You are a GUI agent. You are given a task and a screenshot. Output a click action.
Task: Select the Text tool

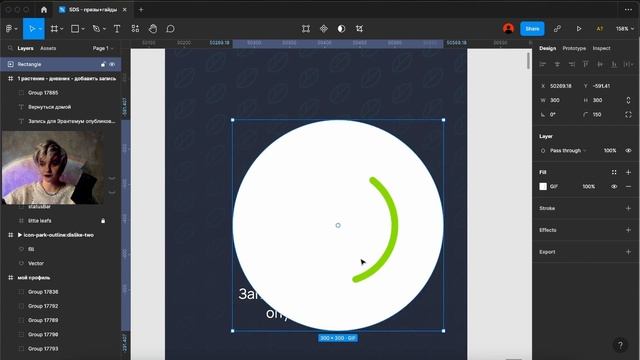coord(117,29)
